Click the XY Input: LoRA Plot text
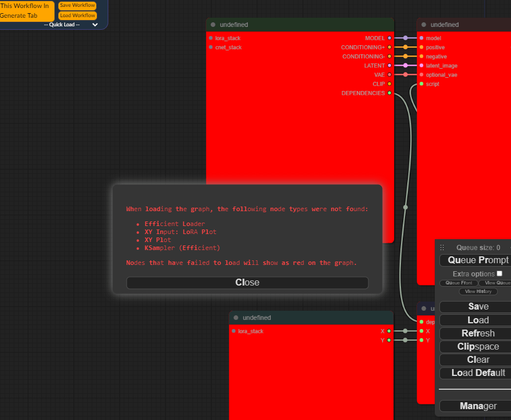Image resolution: width=511 pixels, height=420 pixels. coord(180,232)
